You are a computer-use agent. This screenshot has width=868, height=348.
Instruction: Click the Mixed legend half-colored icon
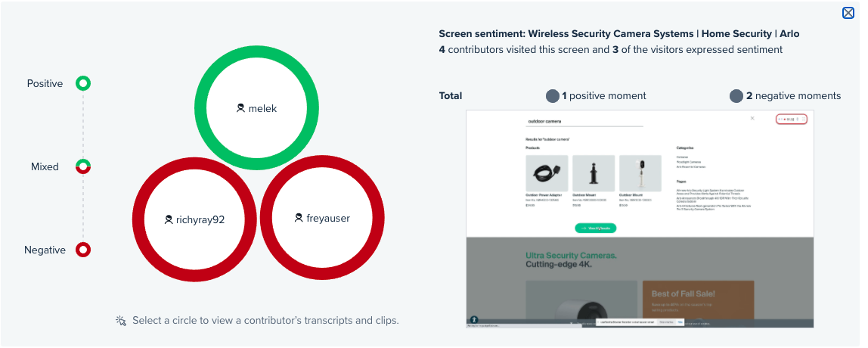click(83, 166)
